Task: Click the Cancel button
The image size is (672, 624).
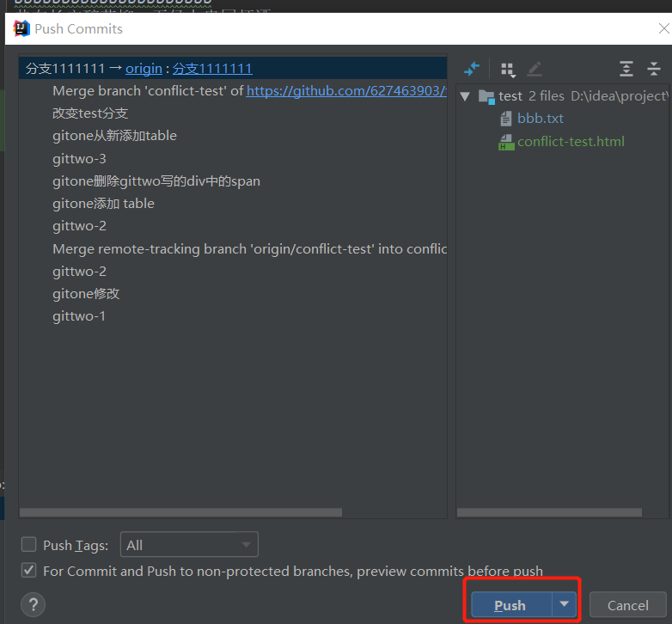Action: coord(628,605)
